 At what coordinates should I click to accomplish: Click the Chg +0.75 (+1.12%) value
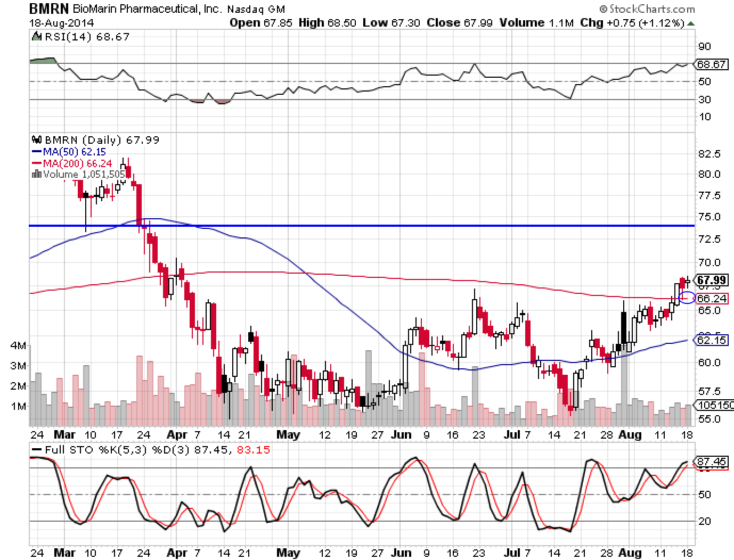pyautogui.click(x=632, y=23)
